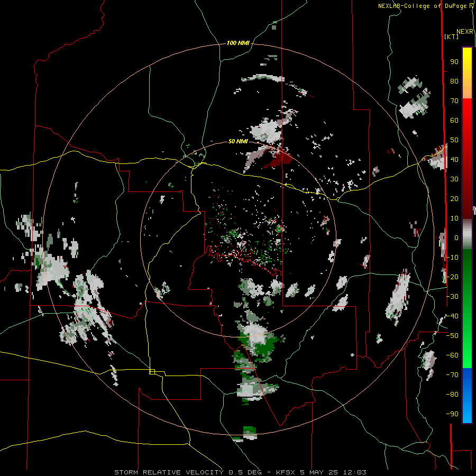Select the 80 value on velocity scale

tap(454, 81)
